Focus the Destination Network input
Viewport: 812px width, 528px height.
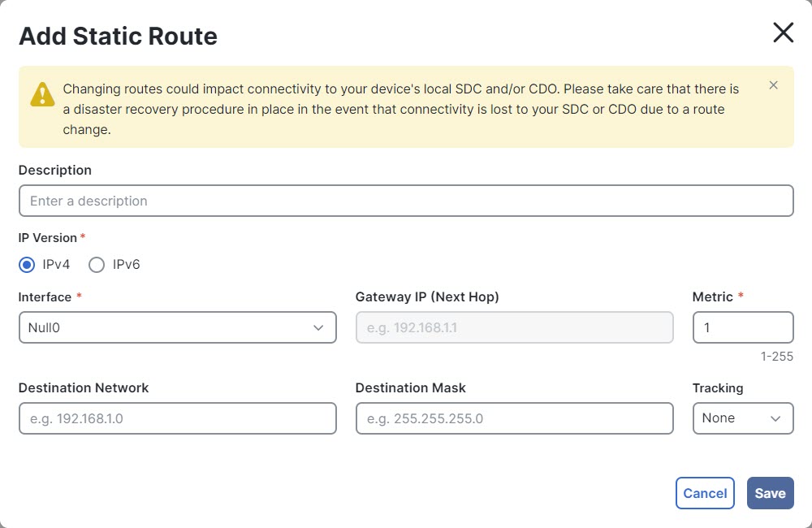pos(177,418)
